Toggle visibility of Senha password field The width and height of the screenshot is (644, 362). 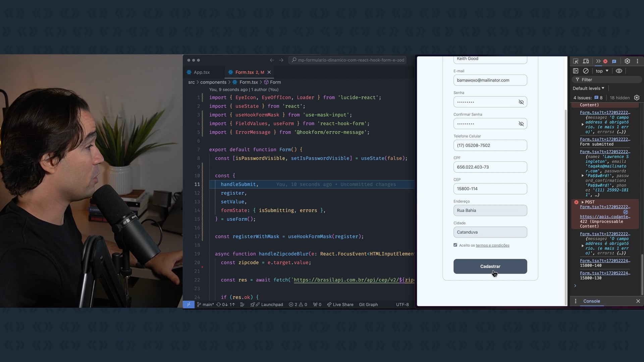(x=521, y=102)
